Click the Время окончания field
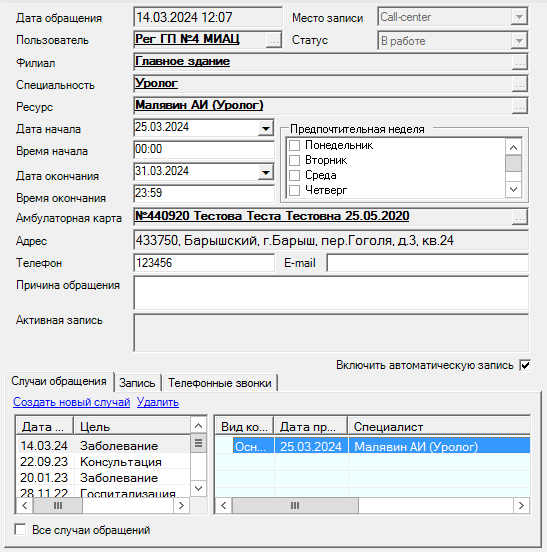This screenshot has height=552, width=547. point(204,193)
